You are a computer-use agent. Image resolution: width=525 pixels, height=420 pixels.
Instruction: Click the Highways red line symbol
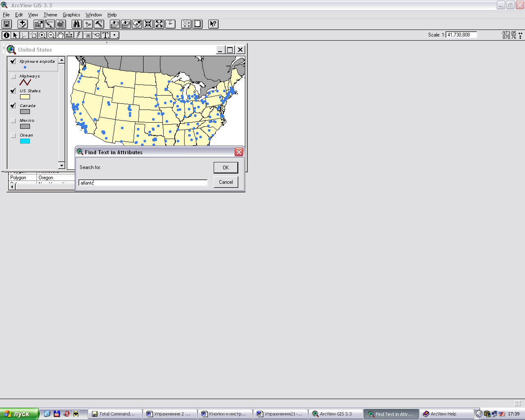(25, 82)
